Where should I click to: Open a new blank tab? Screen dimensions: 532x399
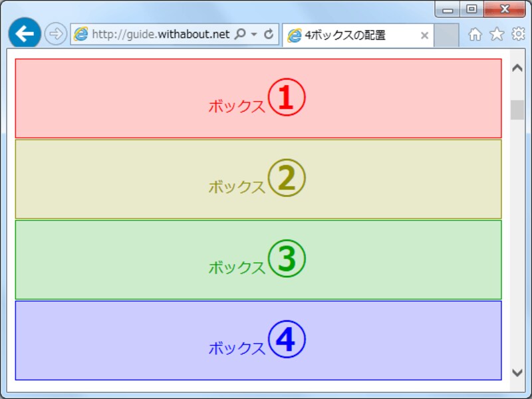[x=446, y=35]
